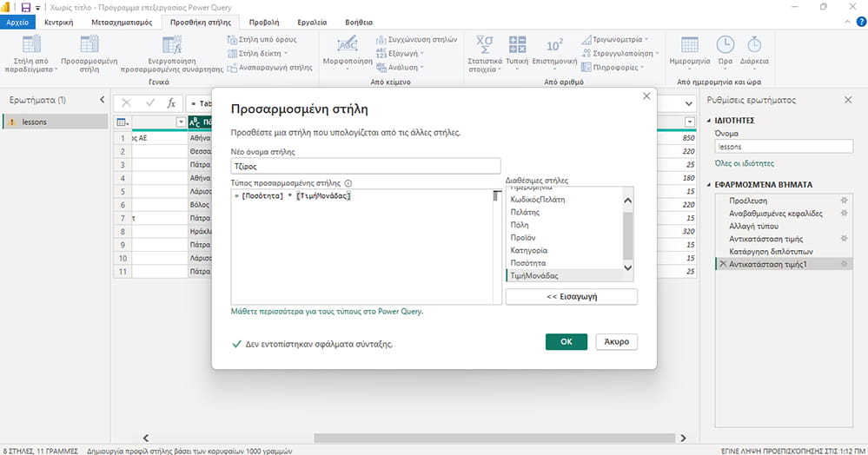The image size is (868, 455).
Task: Click Επιστημονική 10² icon
Action: (554, 45)
